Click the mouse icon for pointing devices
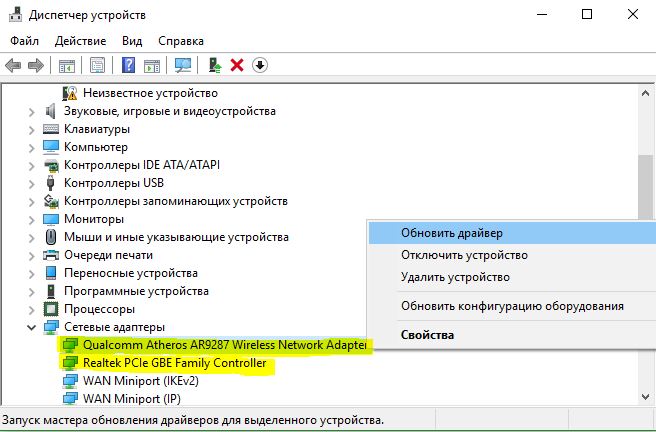The height and width of the screenshot is (432, 656). coord(51,237)
